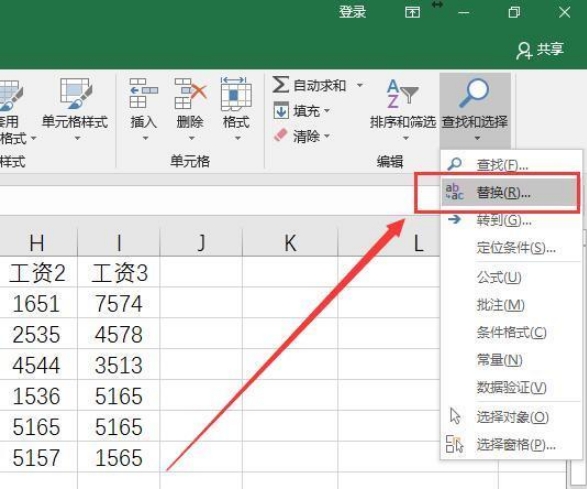Screen dimensions: 587x490
Task: Choose 替换(R)... from the menu
Action: 511,192
